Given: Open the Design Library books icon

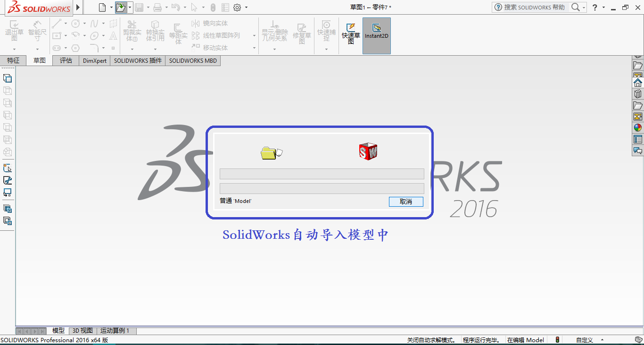Looking at the screenshot, I should tap(638, 94).
